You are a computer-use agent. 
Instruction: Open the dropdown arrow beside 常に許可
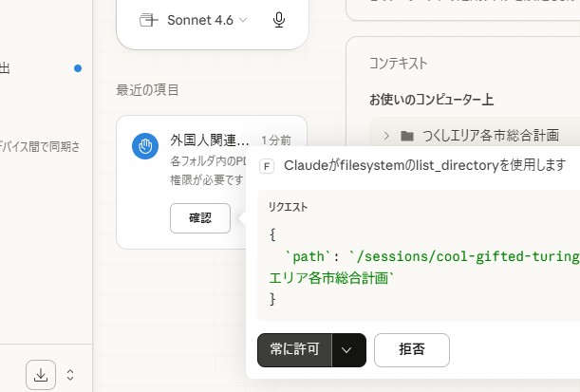[347, 349]
